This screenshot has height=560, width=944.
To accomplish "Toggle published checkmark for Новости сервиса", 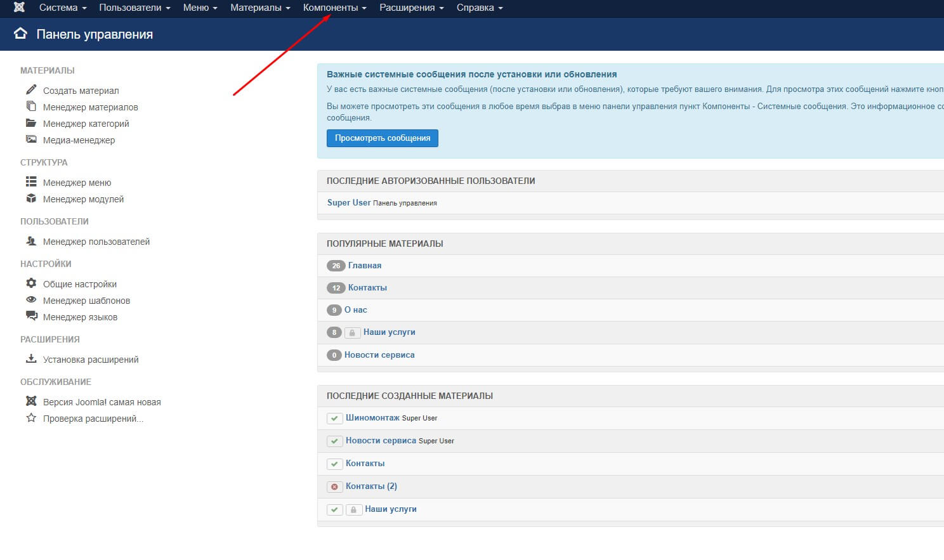I will (x=334, y=441).
